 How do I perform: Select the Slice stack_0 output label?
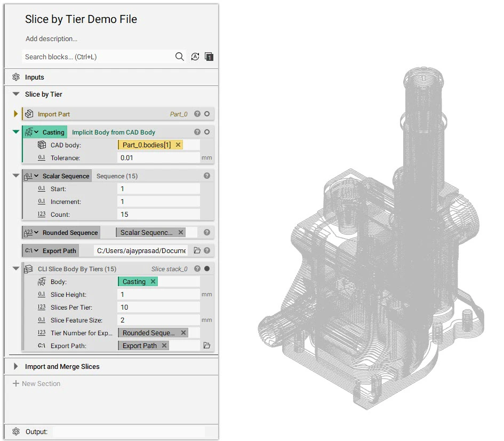[170, 269]
